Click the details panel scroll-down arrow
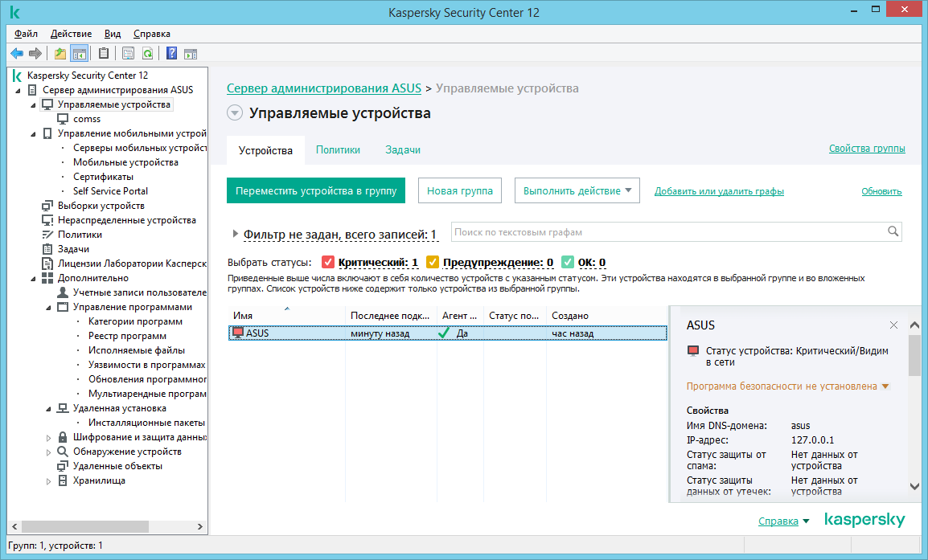 pyautogui.click(x=914, y=486)
